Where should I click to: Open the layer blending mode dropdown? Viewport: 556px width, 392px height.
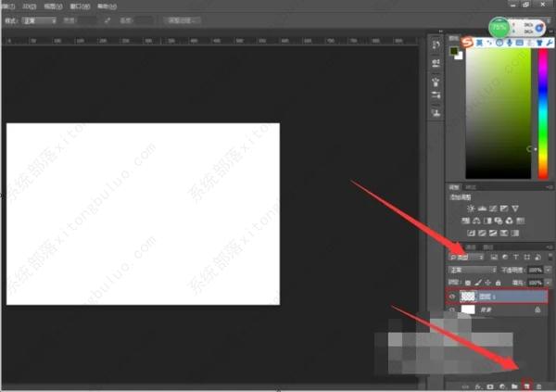pos(472,269)
